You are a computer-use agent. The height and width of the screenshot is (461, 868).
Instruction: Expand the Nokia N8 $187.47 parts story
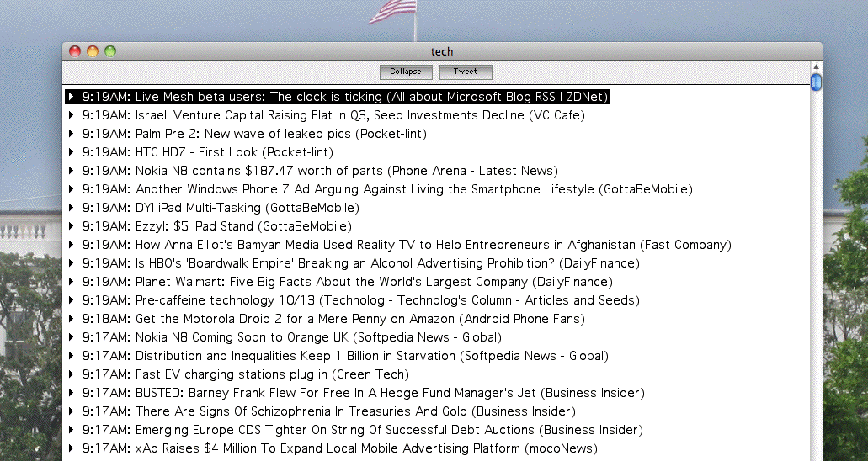(72, 171)
